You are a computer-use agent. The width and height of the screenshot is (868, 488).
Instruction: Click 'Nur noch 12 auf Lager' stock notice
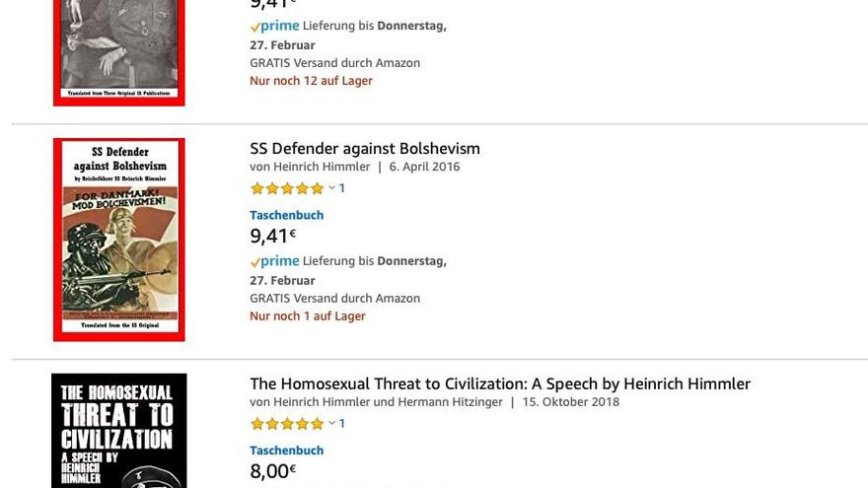[311, 81]
